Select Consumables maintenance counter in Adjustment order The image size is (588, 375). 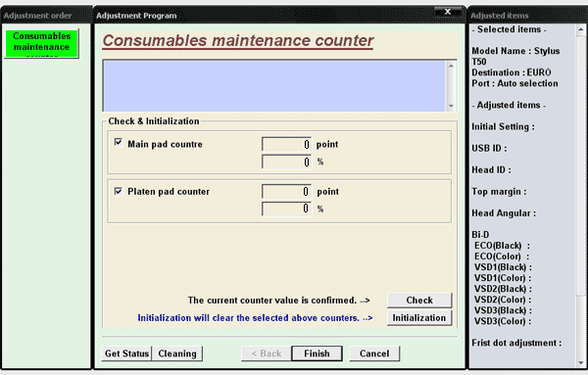coord(41,43)
